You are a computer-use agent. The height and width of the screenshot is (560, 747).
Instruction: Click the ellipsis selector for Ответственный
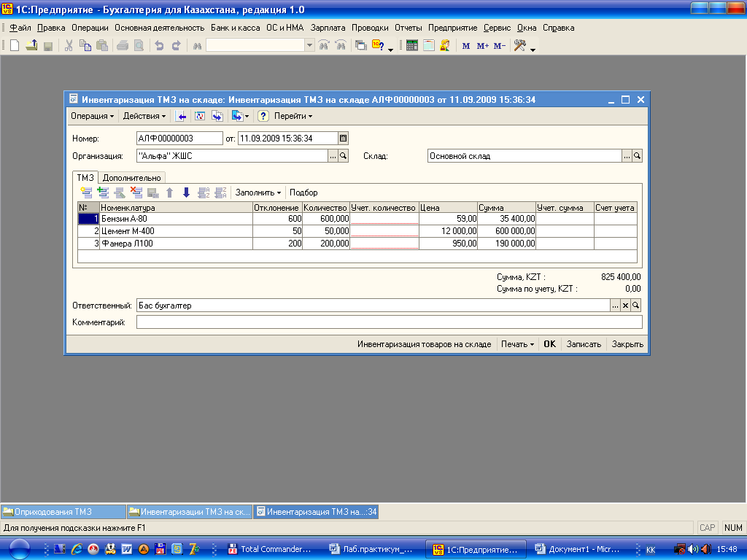615,306
